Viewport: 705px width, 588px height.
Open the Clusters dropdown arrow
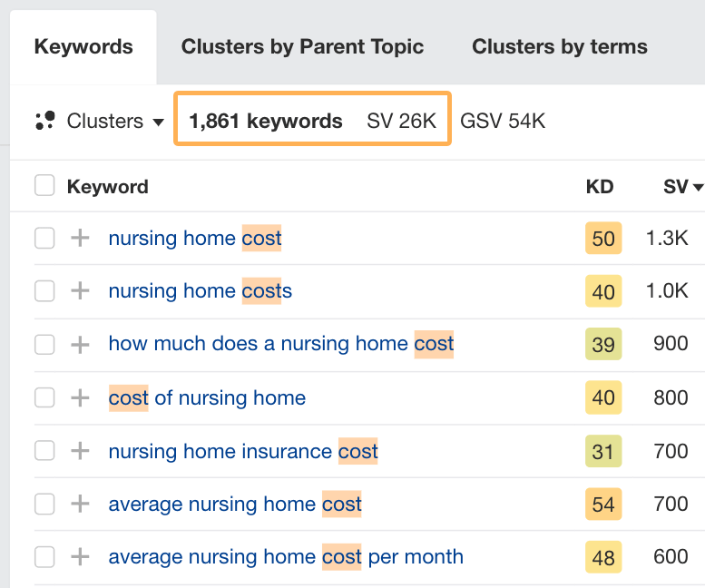click(x=158, y=122)
